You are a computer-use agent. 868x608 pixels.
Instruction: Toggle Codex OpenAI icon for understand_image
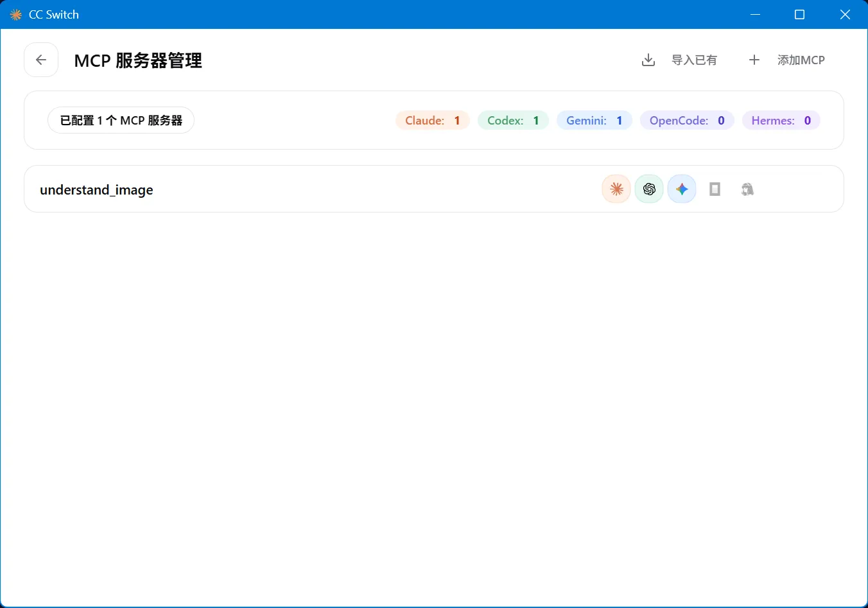tap(649, 189)
